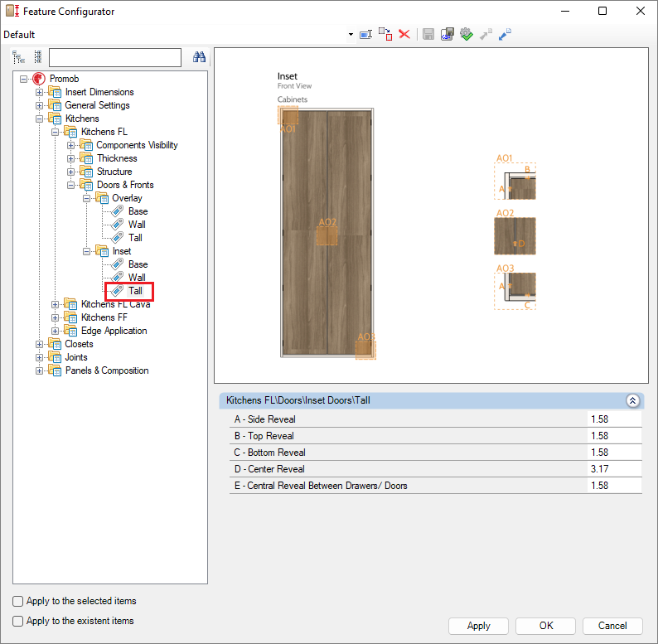Select the Edge Application tree item
This screenshot has height=644, width=658.
click(x=114, y=331)
